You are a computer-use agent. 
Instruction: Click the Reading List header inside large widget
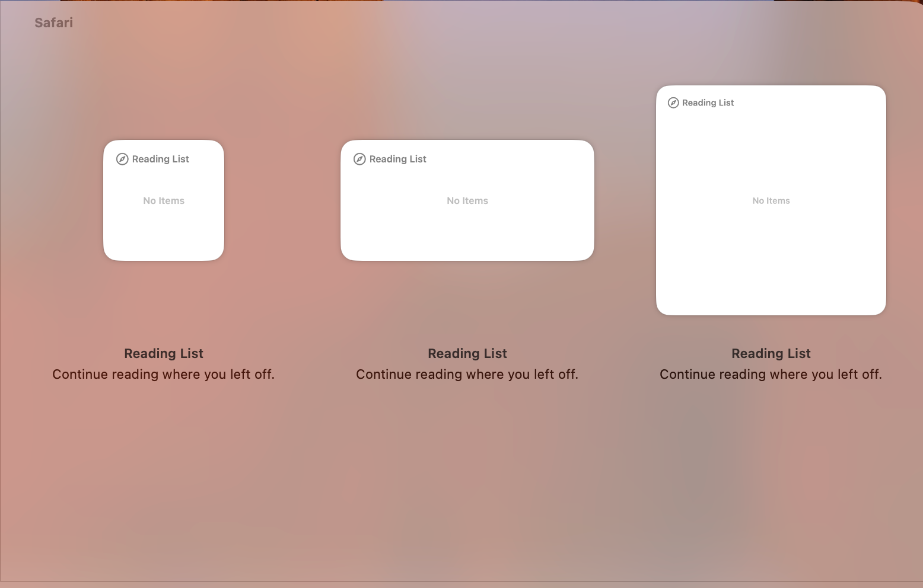[x=708, y=103]
